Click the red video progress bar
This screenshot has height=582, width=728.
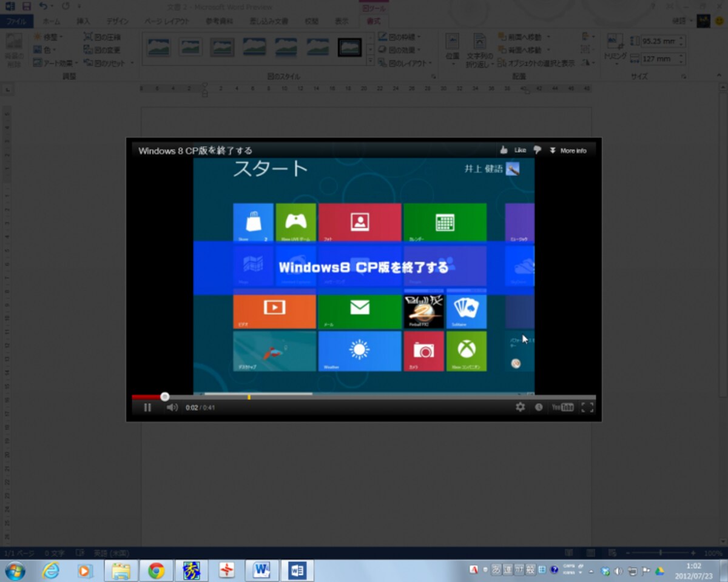(x=148, y=397)
